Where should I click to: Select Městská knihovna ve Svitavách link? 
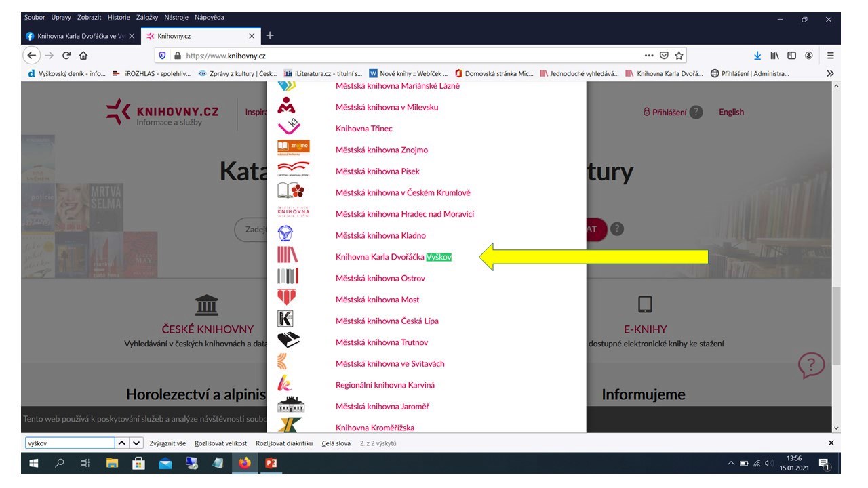click(390, 363)
